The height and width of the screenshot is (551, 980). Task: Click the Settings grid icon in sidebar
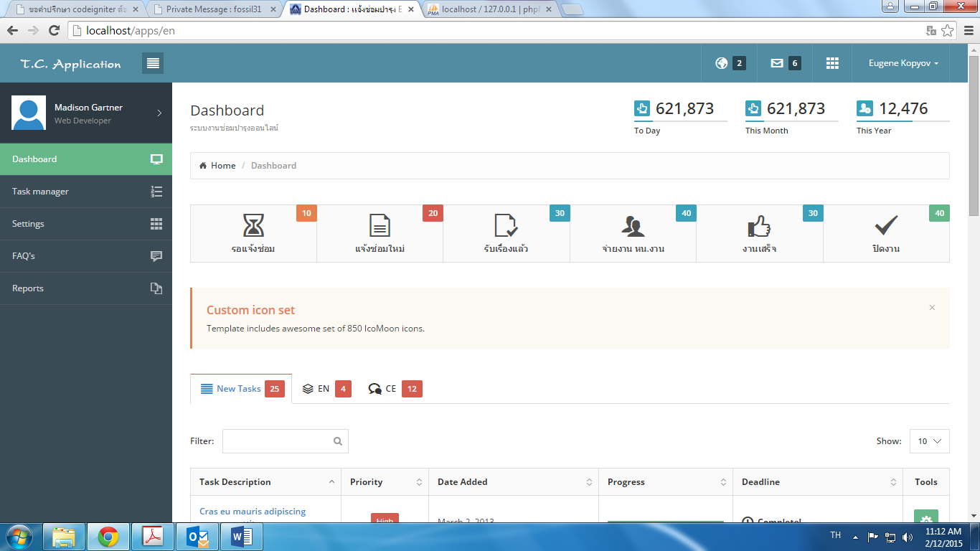point(156,224)
